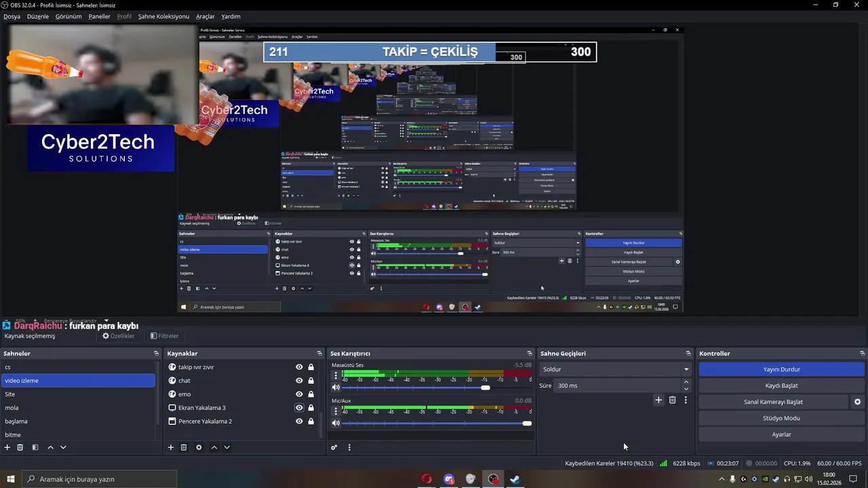Undock the Sahne Geçişleri panel
This screenshot has width=868, height=488.
coord(688,354)
